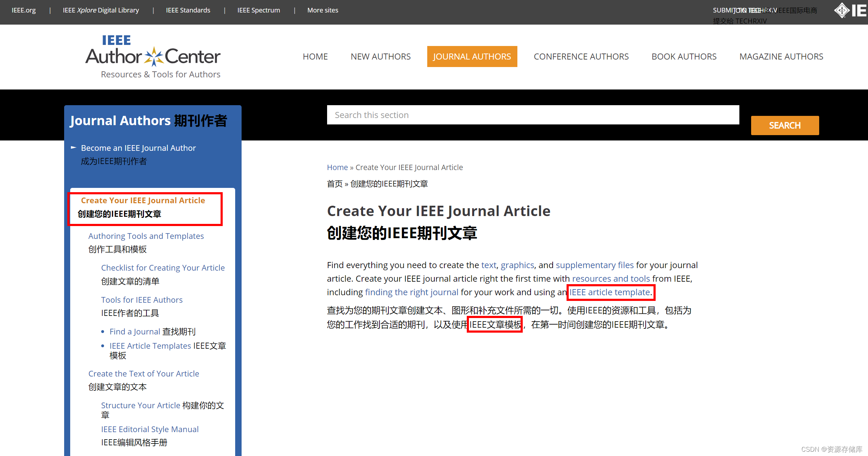Click the arrow beside Become an IEEE Journal Author

[x=73, y=147]
